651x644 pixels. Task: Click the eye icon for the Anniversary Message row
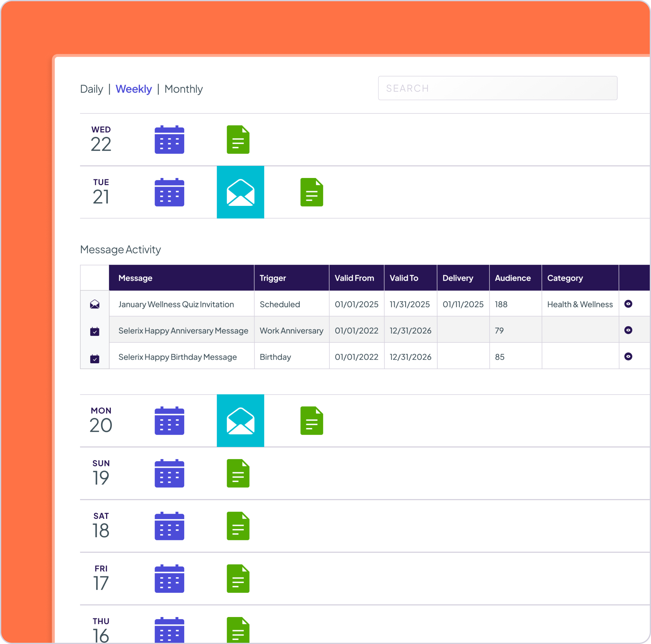[x=628, y=330]
